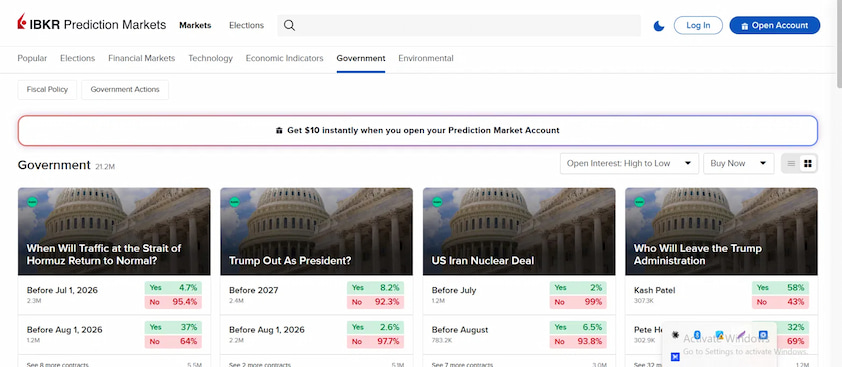
Task: Click the Get $10 instantly promotion banner
Action: (418, 131)
